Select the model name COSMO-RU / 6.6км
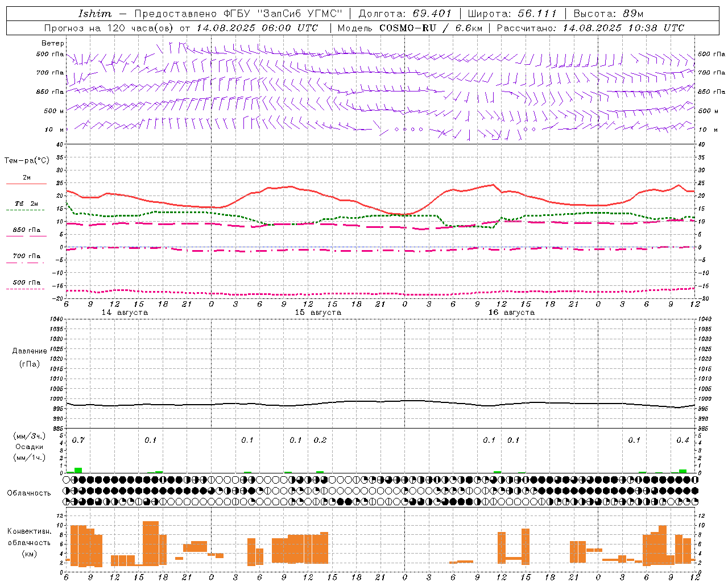 point(431,28)
